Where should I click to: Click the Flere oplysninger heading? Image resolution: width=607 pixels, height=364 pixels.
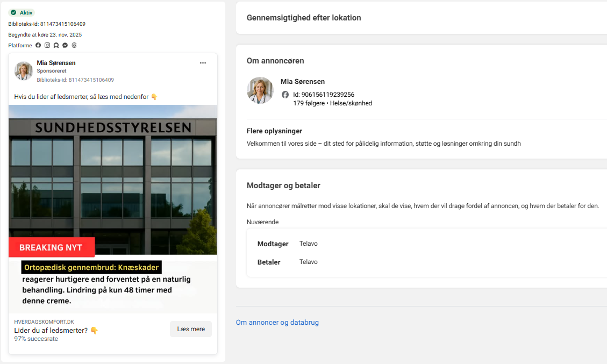coord(274,131)
